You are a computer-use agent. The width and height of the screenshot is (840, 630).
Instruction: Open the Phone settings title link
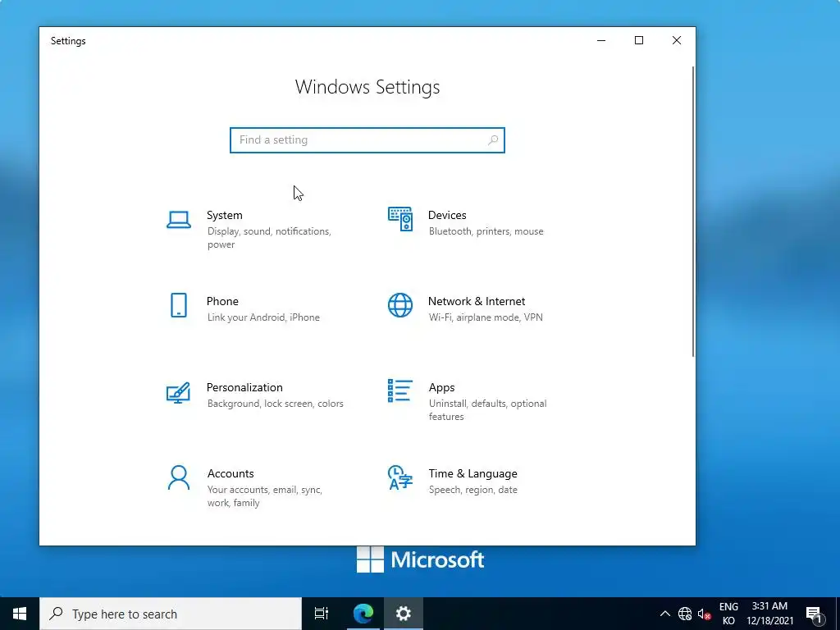222,302
